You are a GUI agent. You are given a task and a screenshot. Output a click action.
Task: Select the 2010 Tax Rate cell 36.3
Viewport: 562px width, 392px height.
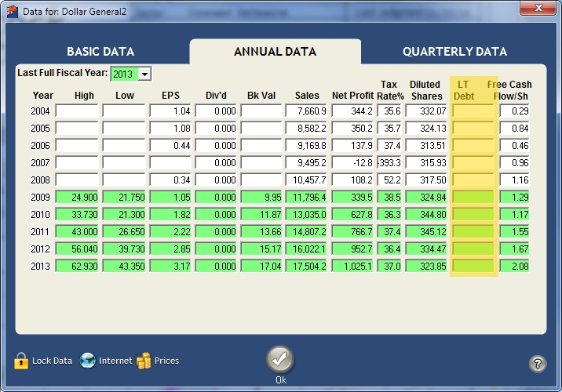pos(389,215)
